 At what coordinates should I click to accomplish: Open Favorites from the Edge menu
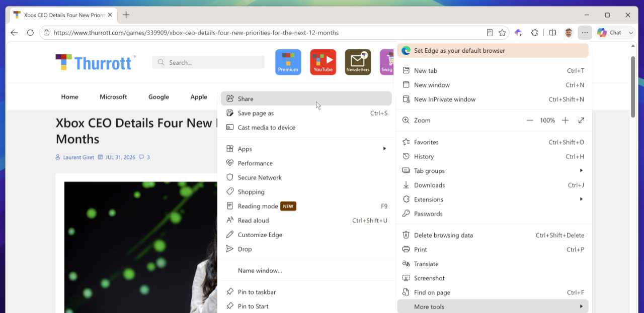(493, 142)
